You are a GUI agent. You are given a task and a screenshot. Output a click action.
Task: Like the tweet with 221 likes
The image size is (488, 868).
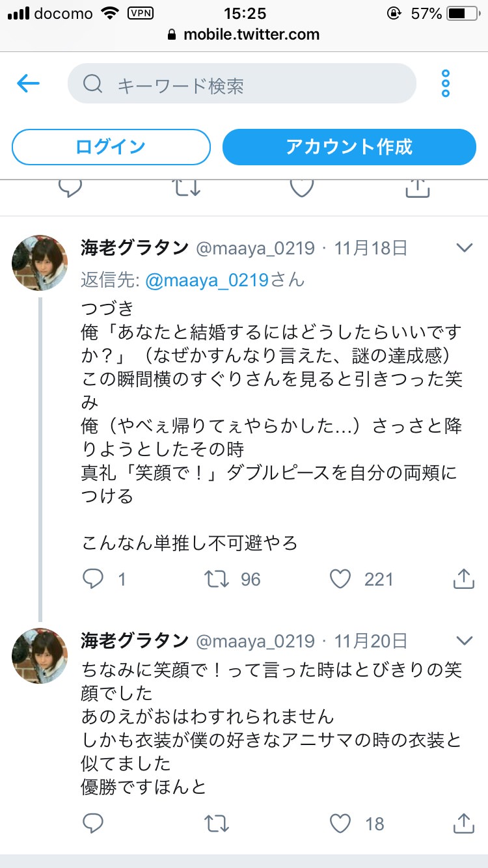[x=340, y=578]
